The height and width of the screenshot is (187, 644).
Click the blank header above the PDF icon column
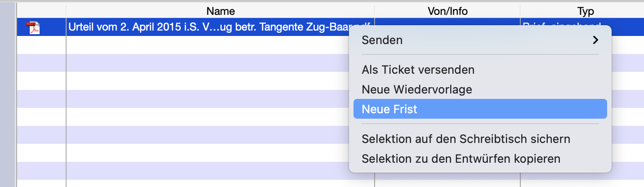[x=41, y=11]
